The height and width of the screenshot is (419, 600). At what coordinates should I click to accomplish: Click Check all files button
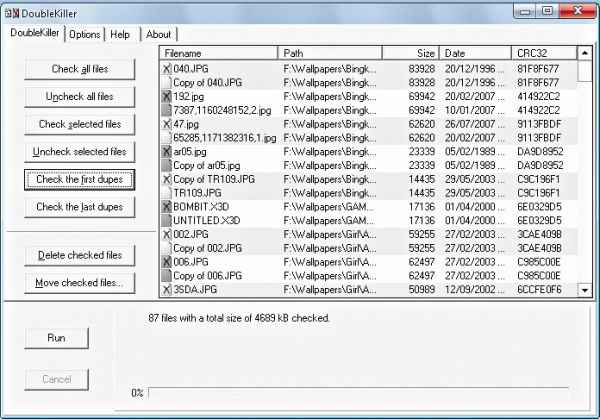pyautogui.click(x=80, y=69)
